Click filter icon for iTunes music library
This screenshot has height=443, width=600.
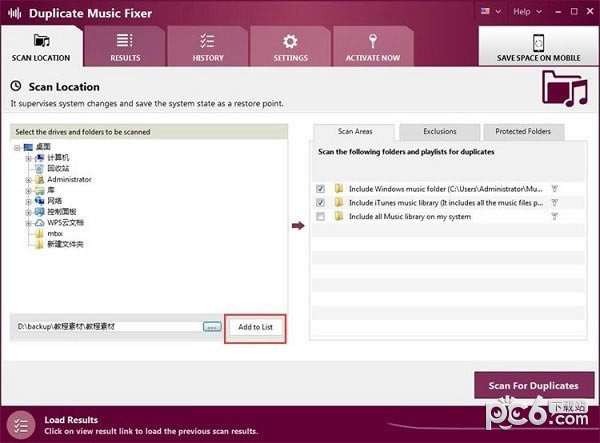pyautogui.click(x=555, y=202)
